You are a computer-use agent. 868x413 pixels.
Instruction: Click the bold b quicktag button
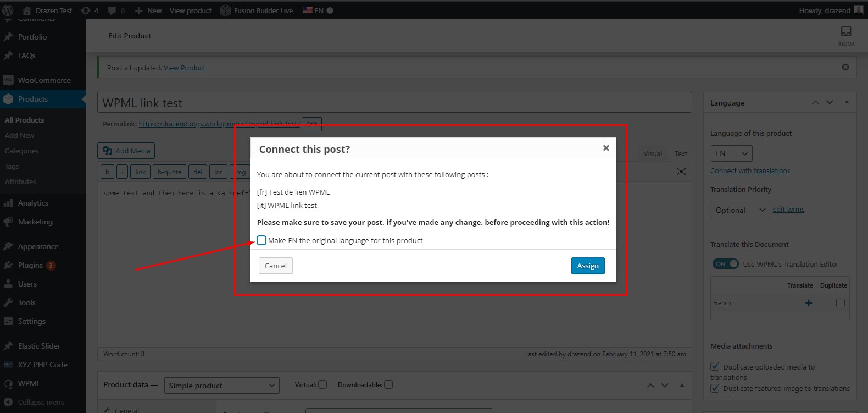click(x=107, y=172)
